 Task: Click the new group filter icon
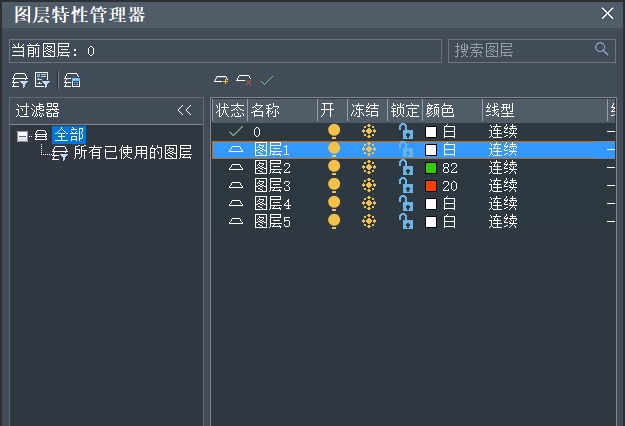click(x=42, y=81)
